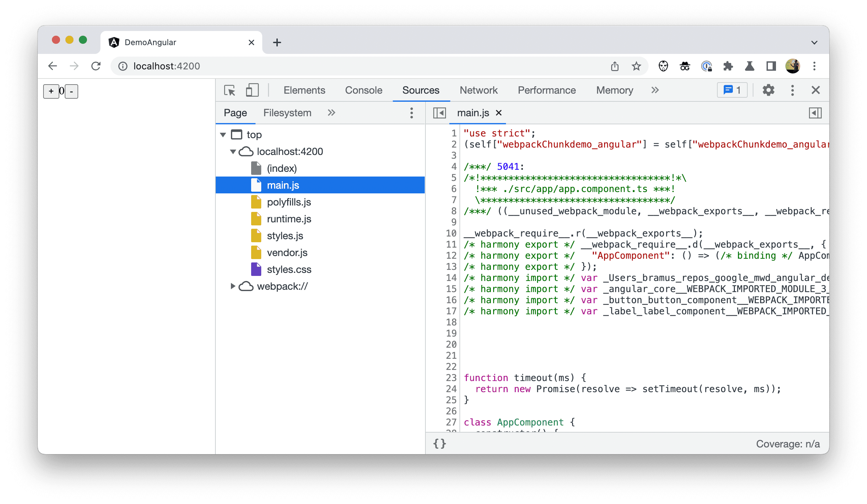Viewport: 867px width, 504px height.
Task: Click the Elements panel tab
Action: pyautogui.click(x=303, y=90)
